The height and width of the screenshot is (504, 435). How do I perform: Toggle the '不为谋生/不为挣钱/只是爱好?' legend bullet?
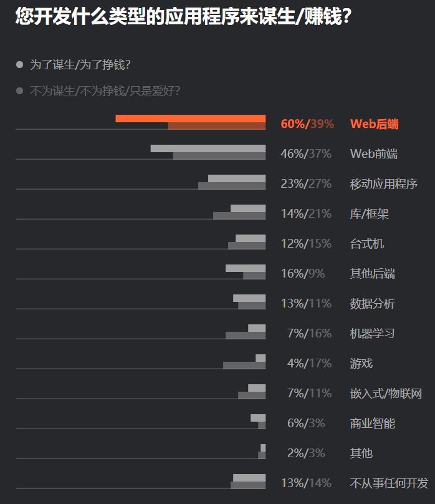pos(19,90)
